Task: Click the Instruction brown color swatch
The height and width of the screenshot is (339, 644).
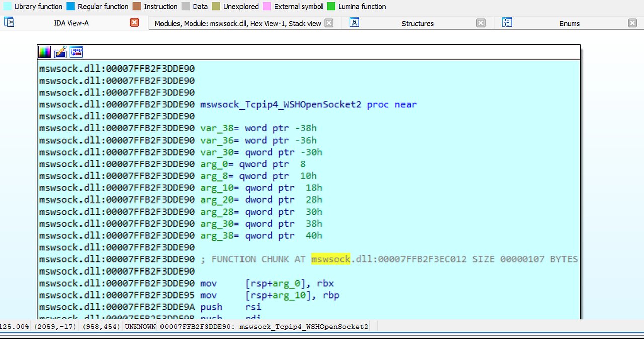Action: click(x=136, y=7)
